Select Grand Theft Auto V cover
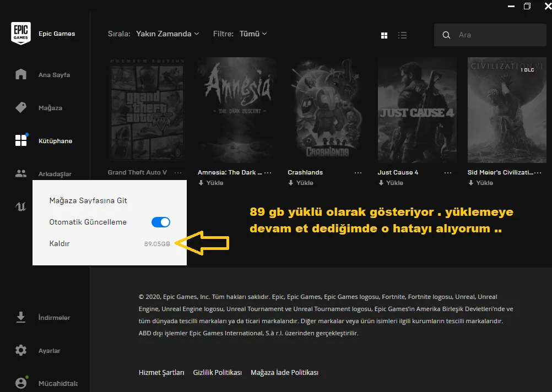The width and height of the screenshot is (552, 392). click(147, 110)
